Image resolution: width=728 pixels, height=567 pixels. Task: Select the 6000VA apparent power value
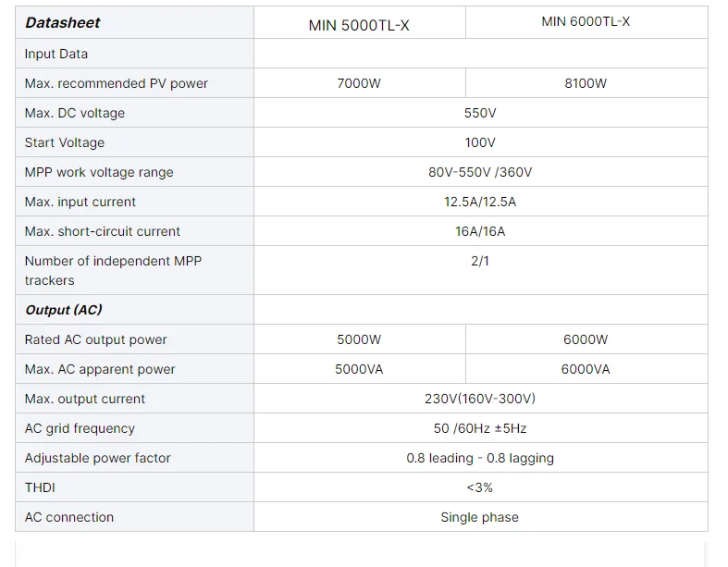(586, 369)
